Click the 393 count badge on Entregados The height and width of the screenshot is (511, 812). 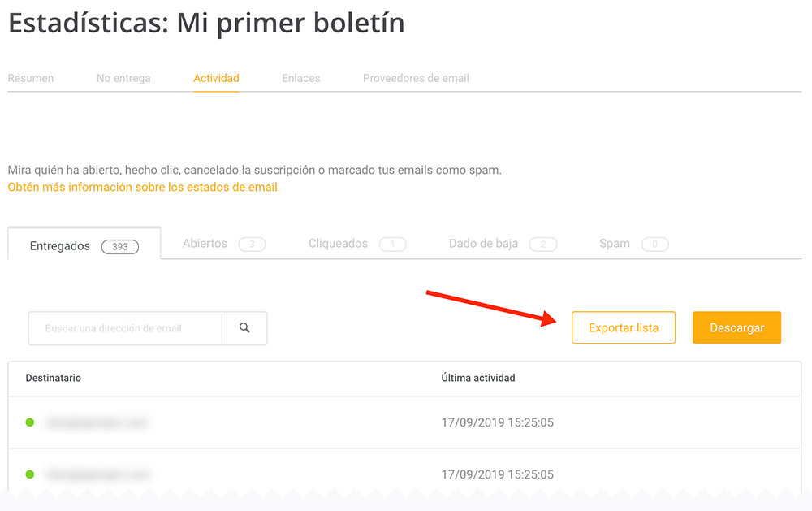120,247
